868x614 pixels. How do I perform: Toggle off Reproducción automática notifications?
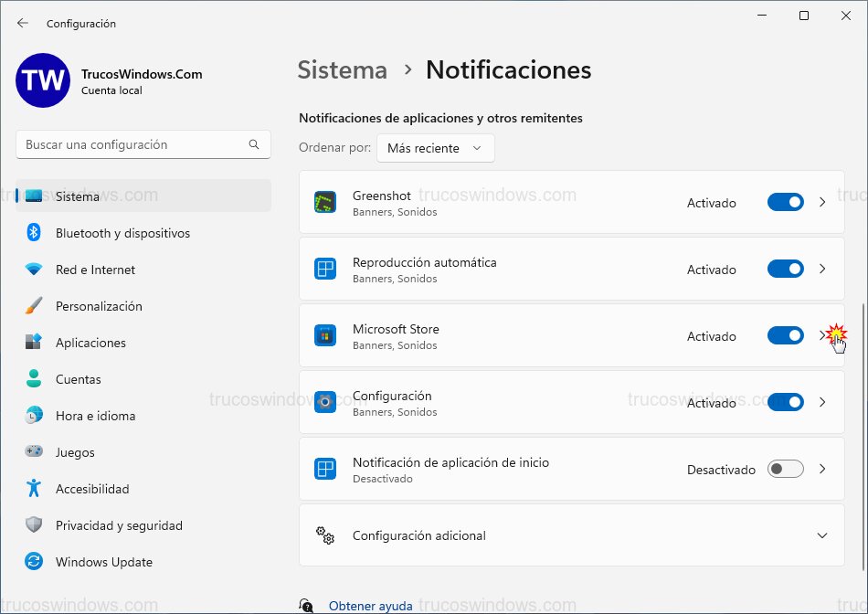pyautogui.click(x=785, y=269)
